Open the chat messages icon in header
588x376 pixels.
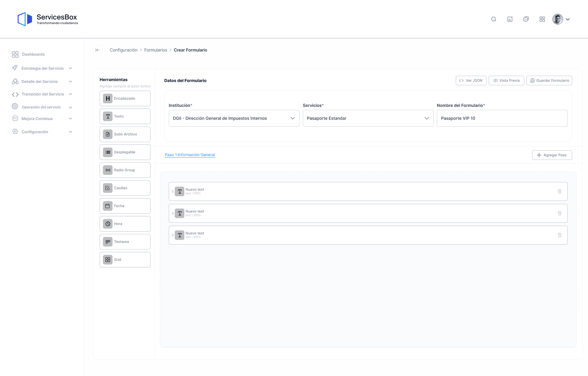[x=526, y=19]
